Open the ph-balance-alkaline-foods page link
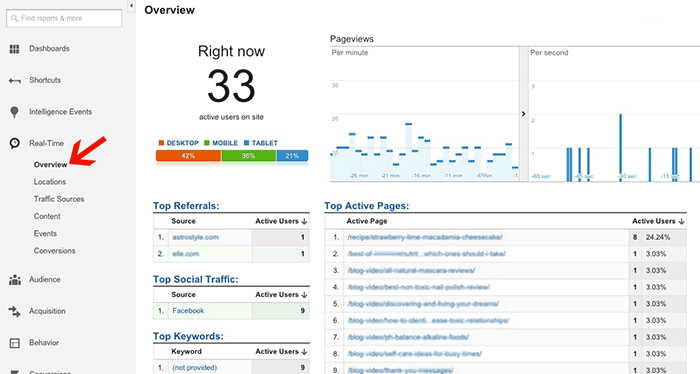 tap(408, 337)
